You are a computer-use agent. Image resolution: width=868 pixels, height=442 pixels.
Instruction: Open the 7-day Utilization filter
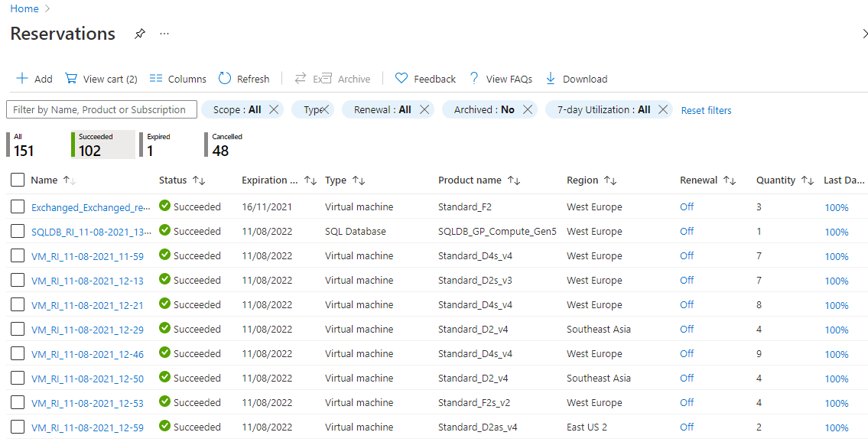click(x=603, y=109)
